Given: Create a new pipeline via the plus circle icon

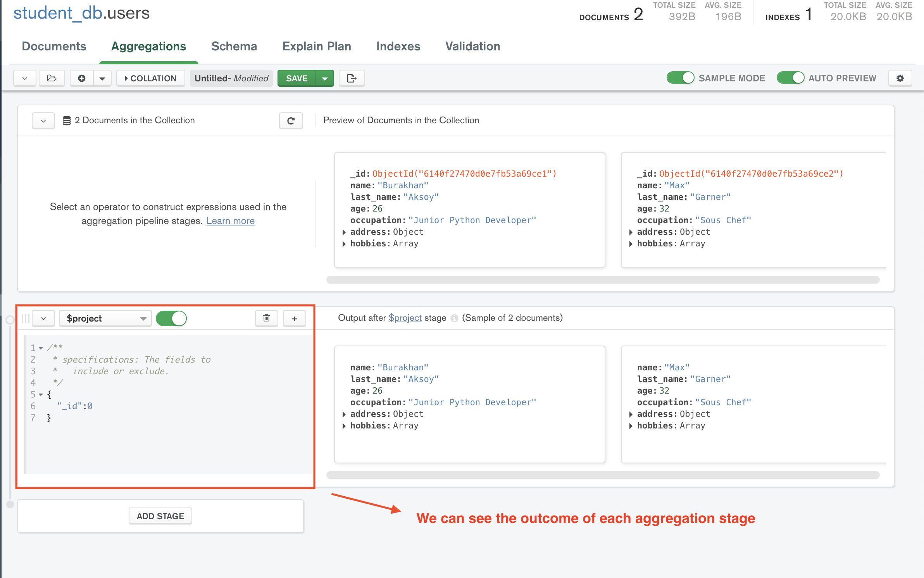Looking at the screenshot, I should [x=81, y=78].
